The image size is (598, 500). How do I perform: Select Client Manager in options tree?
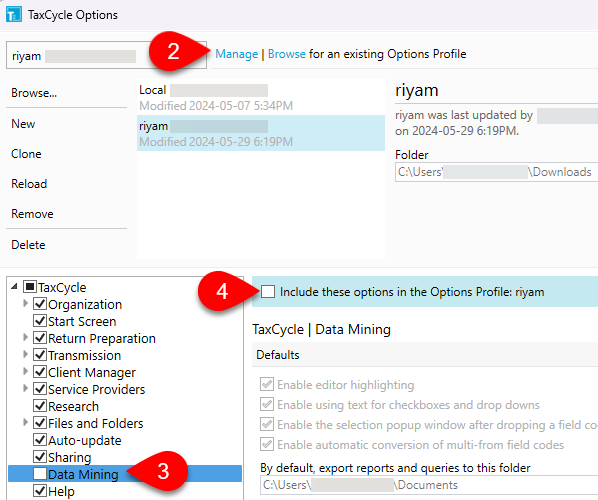pos(92,372)
